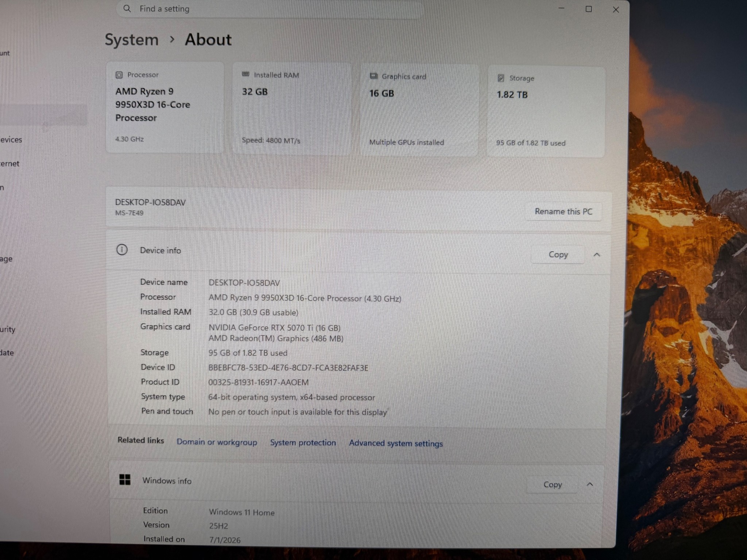The image size is (747, 560).
Task: Select the 25H2 version value
Action: pos(218,526)
